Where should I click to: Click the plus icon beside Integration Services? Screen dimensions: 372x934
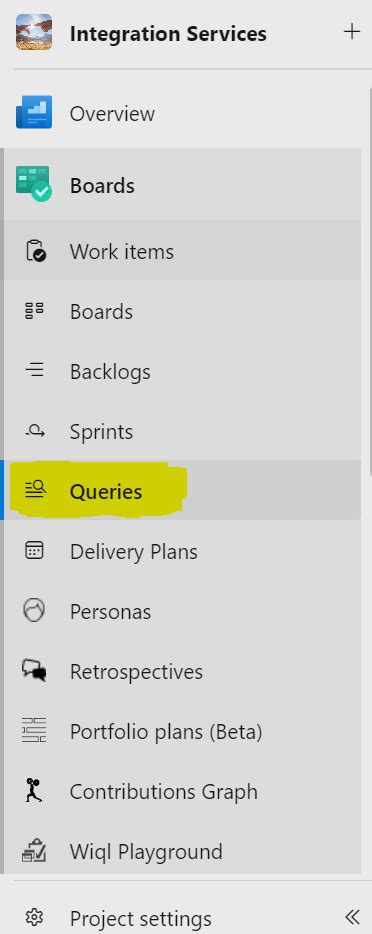tap(352, 32)
